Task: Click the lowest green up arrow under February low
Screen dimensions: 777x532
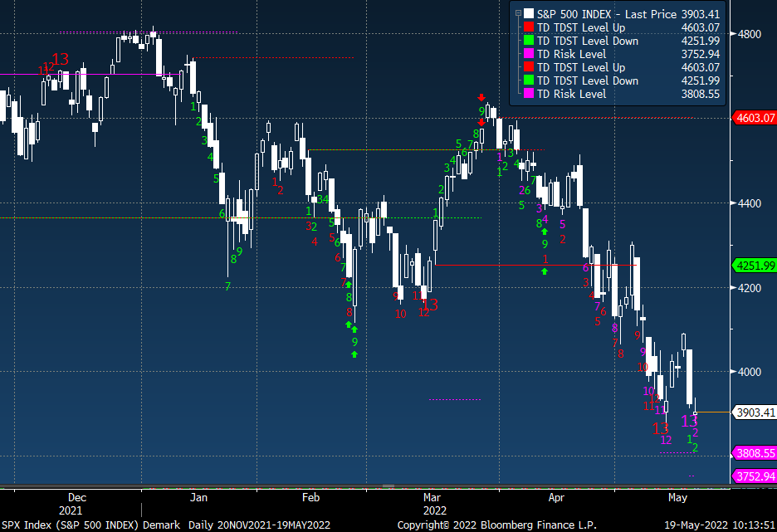Action: click(354, 355)
